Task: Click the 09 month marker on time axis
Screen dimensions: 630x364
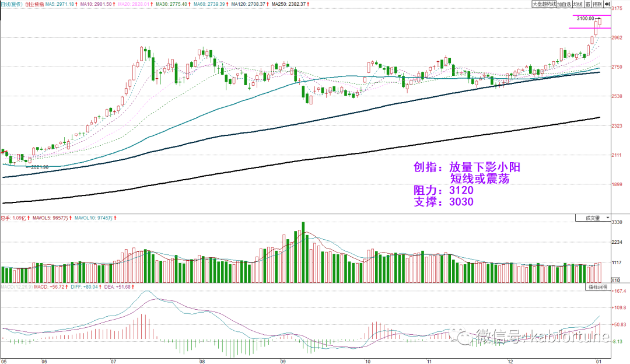Action: click(283, 362)
